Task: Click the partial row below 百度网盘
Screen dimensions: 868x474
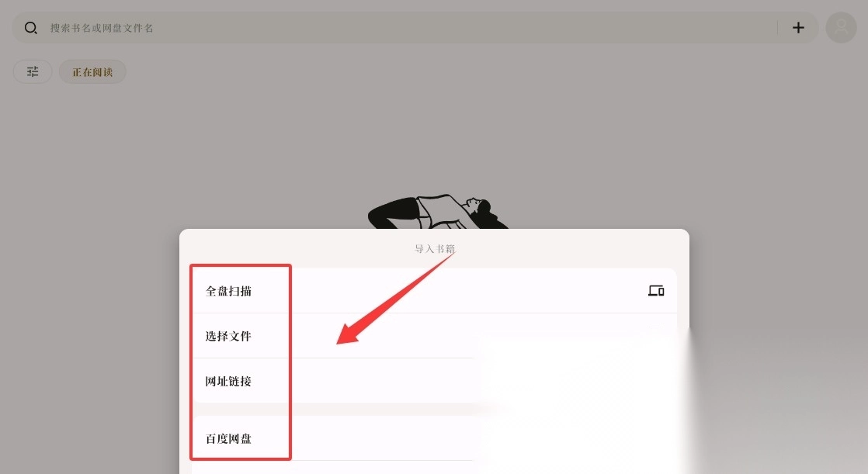Action: 332,467
